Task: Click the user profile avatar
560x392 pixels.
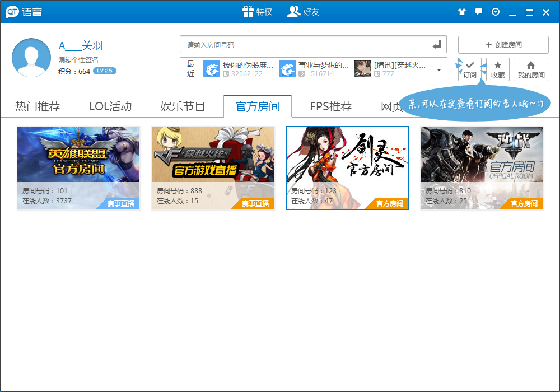Action: coord(31,58)
